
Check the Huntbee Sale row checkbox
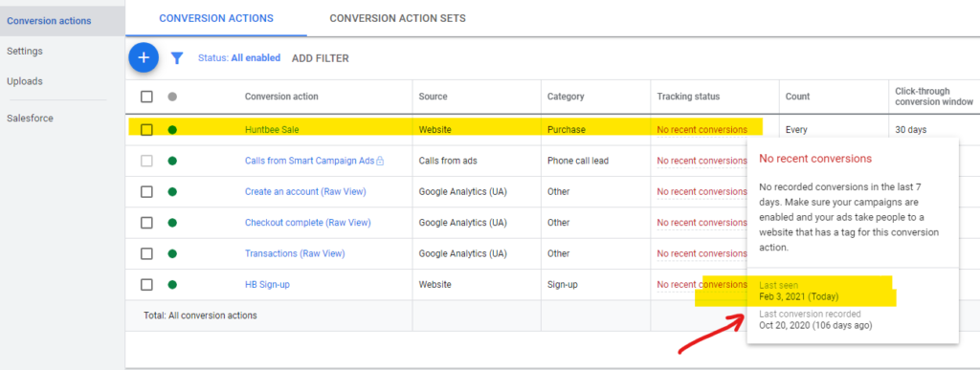pos(146,130)
